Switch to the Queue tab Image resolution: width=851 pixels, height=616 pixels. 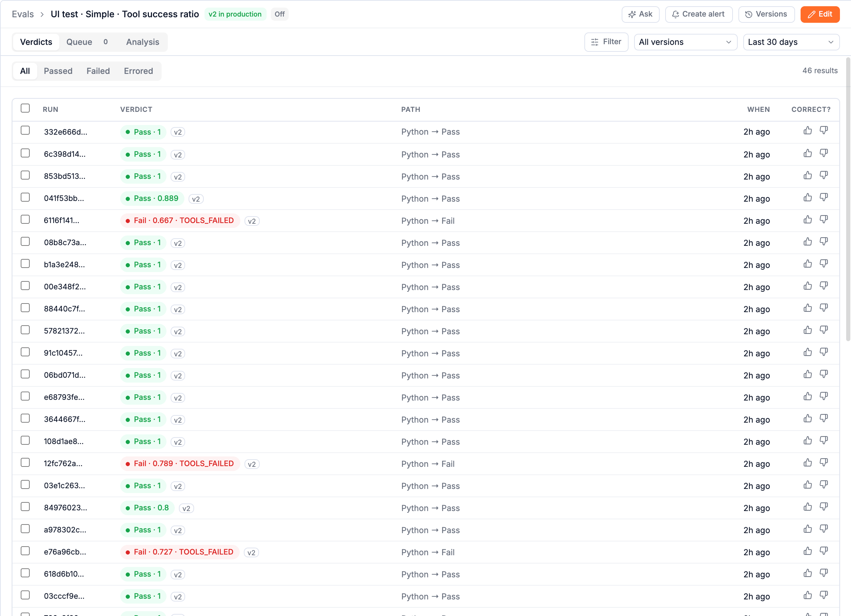point(87,42)
